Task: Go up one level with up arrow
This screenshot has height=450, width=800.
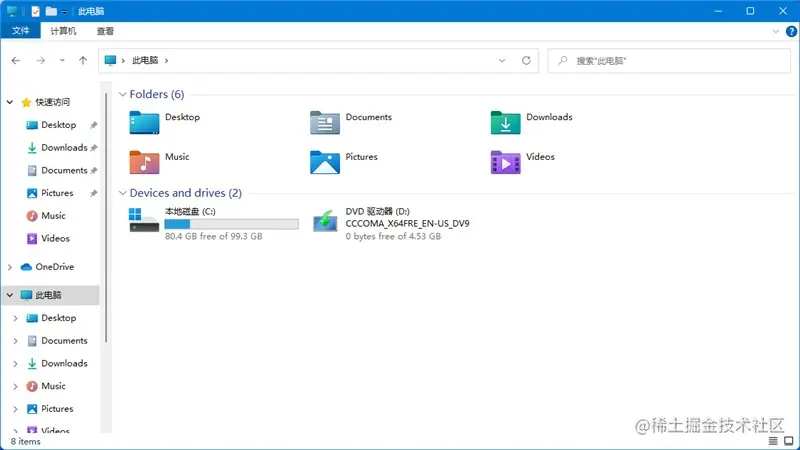Action: (83, 60)
